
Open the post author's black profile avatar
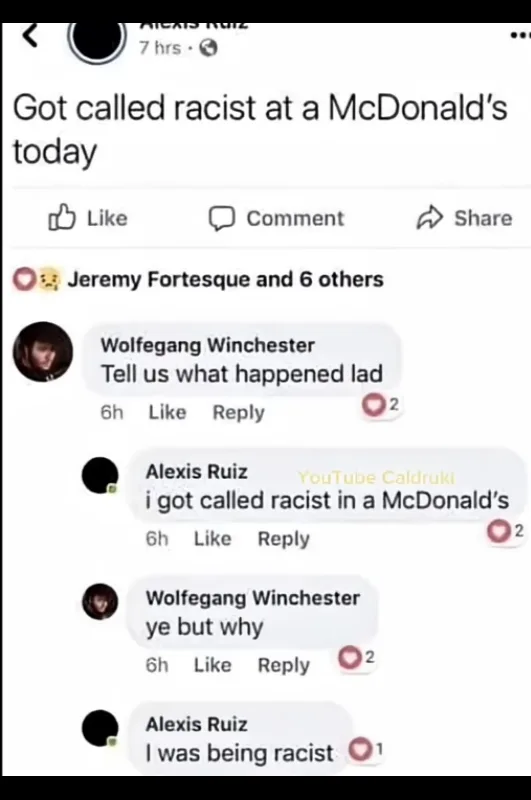[x=97, y=42]
